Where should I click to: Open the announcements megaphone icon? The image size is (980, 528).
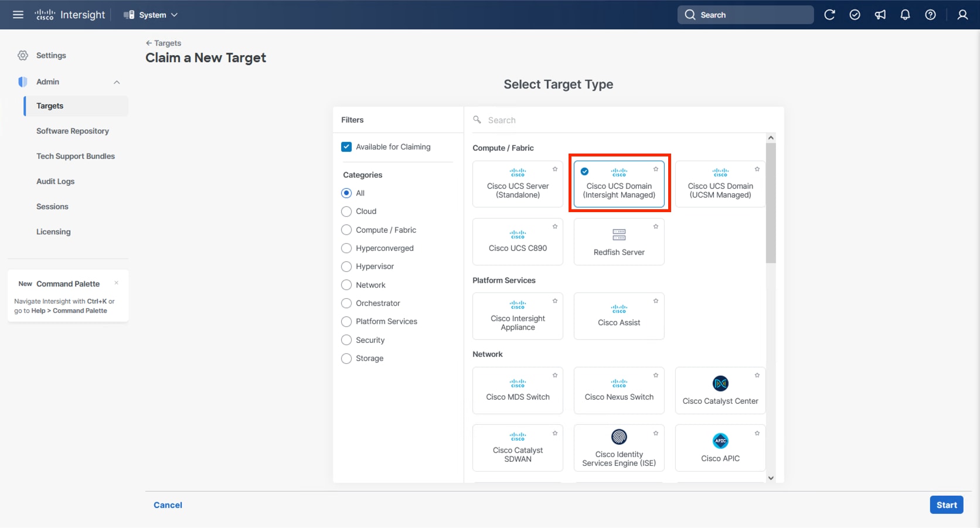coord(880,15)
